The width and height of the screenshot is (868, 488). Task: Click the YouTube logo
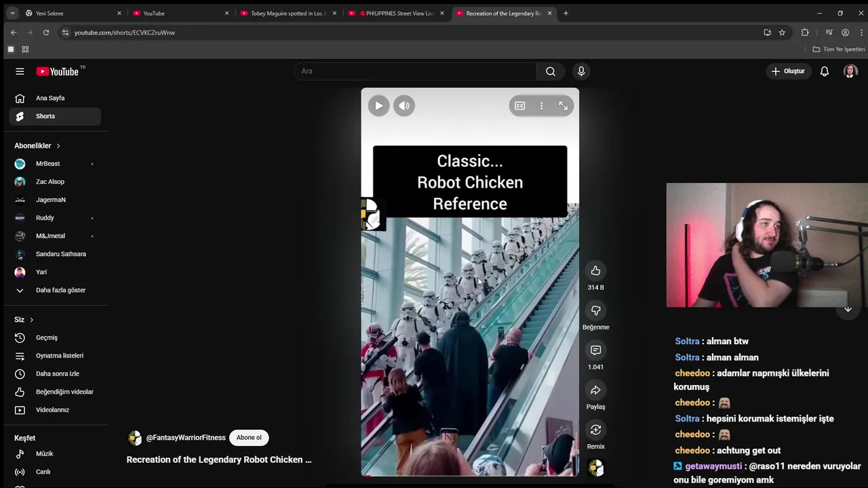click(58, 71)
